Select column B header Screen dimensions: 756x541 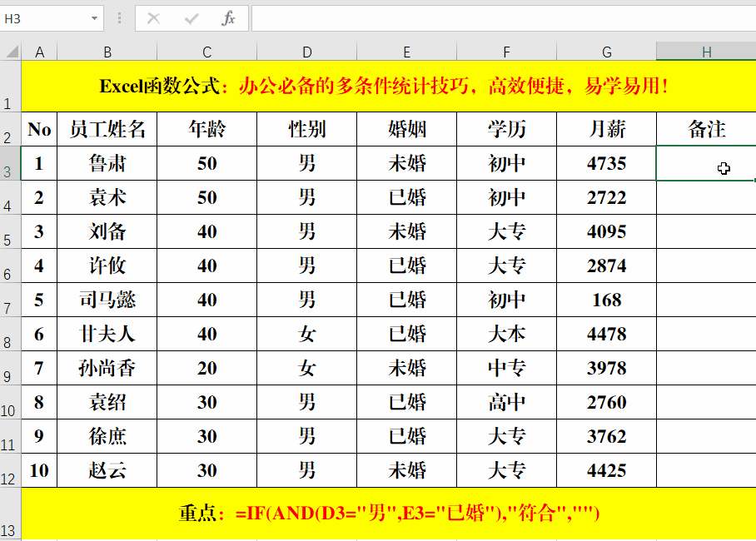pos(107,52)
